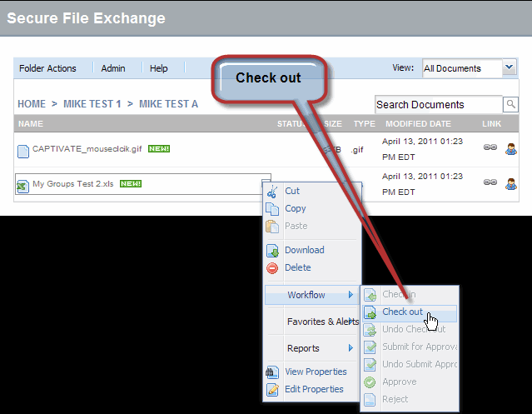Click the CAPTIVATE_mouseclcik.gif file icon
Viewport: 532px width, 414px height.
click(x=23, y=150)
